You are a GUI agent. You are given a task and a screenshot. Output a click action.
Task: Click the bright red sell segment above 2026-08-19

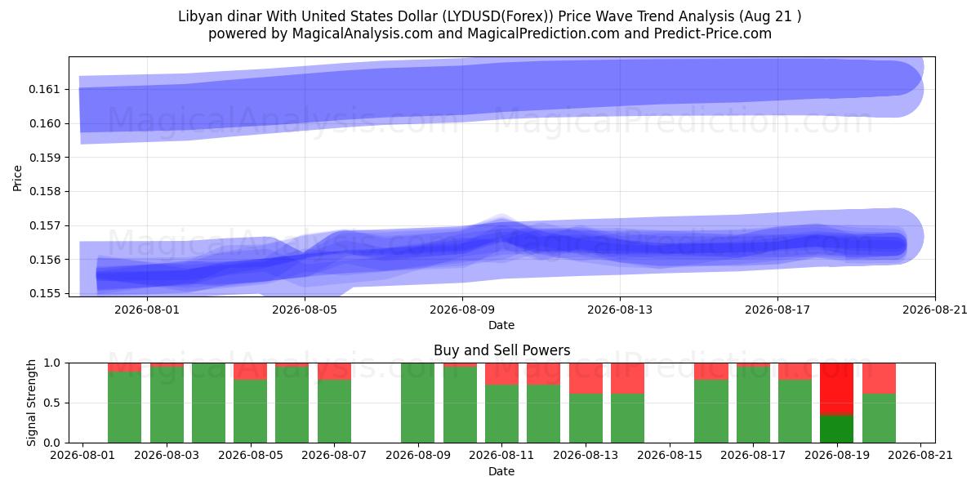(x=837, y=390)
